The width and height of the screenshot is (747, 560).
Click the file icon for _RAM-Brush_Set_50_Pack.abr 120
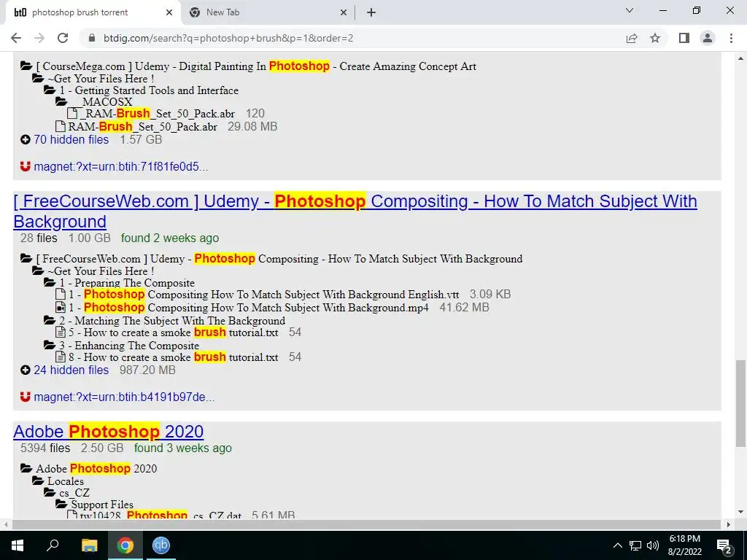pos(72,113)
